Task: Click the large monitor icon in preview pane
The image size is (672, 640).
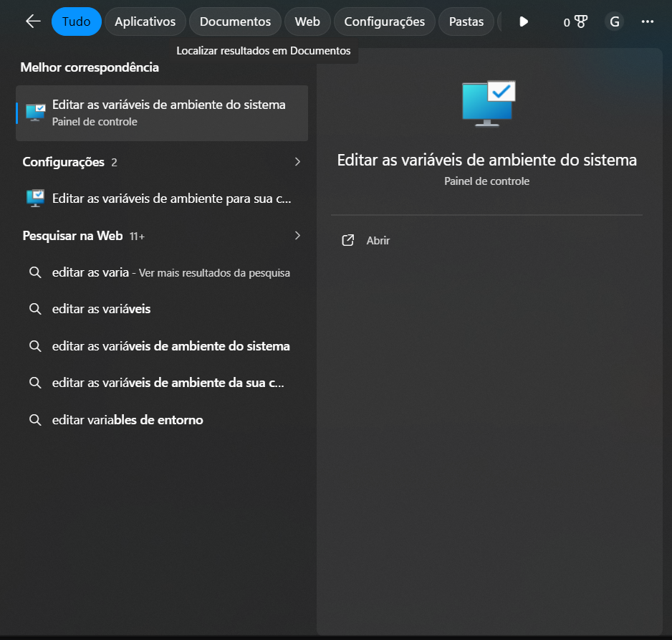Action: pyautogui.click(x=488, y=103)
